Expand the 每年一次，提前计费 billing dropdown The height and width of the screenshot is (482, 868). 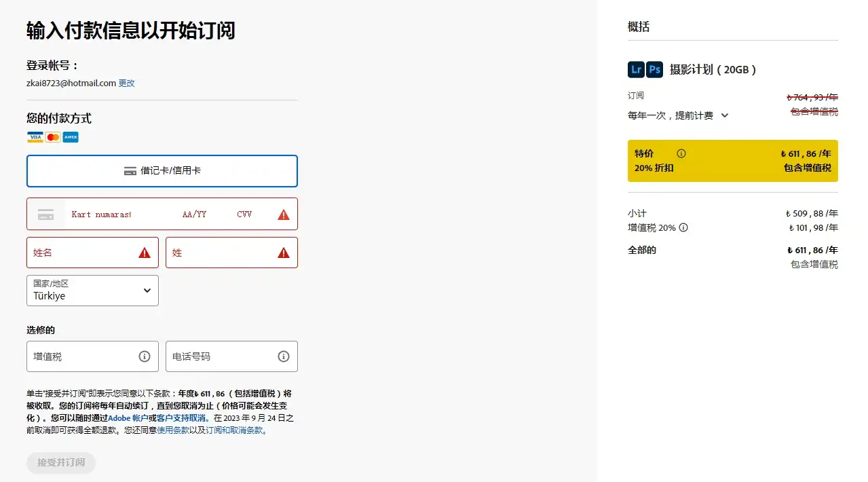678,115
